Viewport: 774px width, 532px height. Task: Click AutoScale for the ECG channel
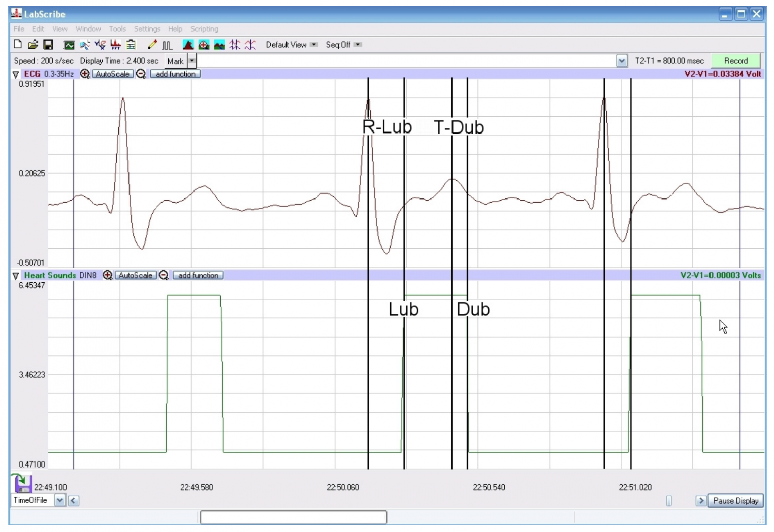pos(112,74)
